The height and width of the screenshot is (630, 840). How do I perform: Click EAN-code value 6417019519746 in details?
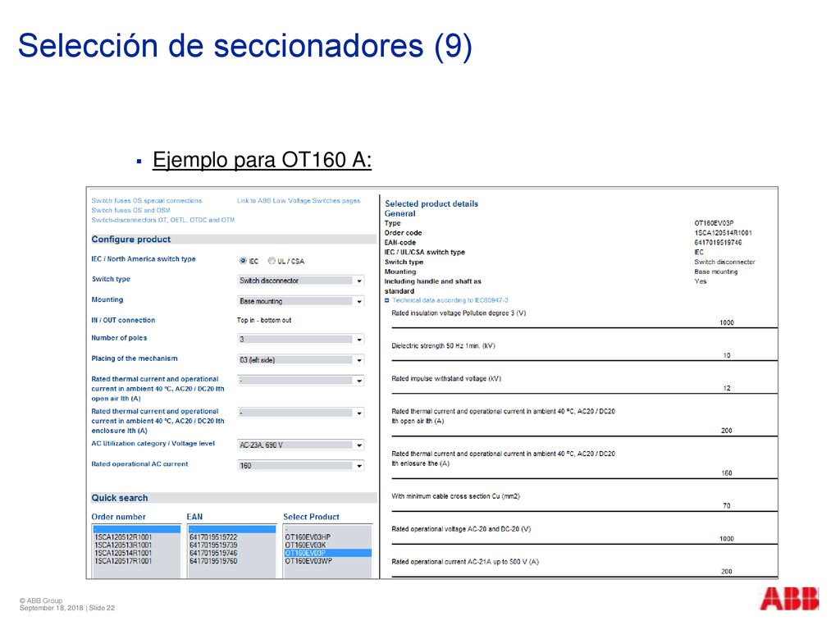719,243
